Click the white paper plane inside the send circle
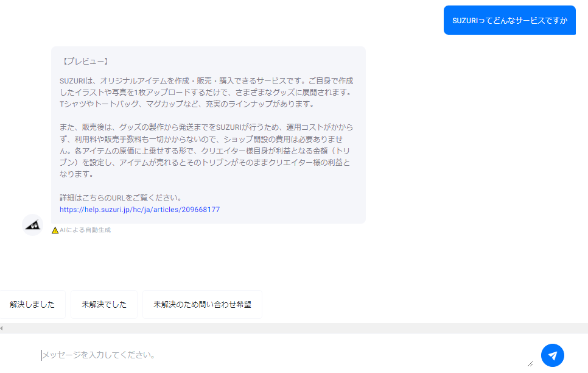This screenshot has width=588, height=373. (553, 355)
